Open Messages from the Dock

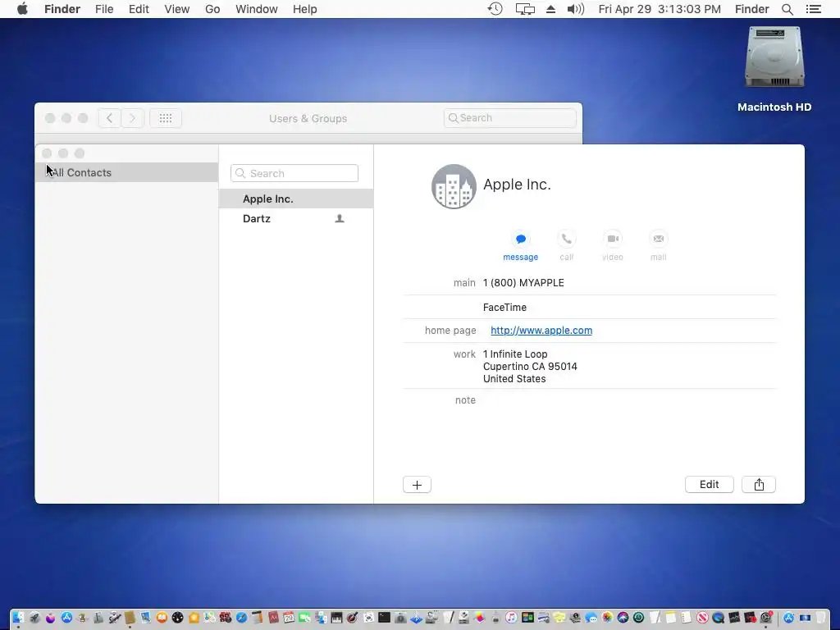(591, 618)
